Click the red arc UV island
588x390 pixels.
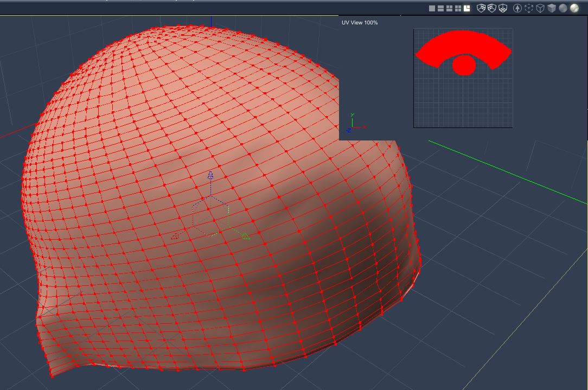click(x=463, y=42)
